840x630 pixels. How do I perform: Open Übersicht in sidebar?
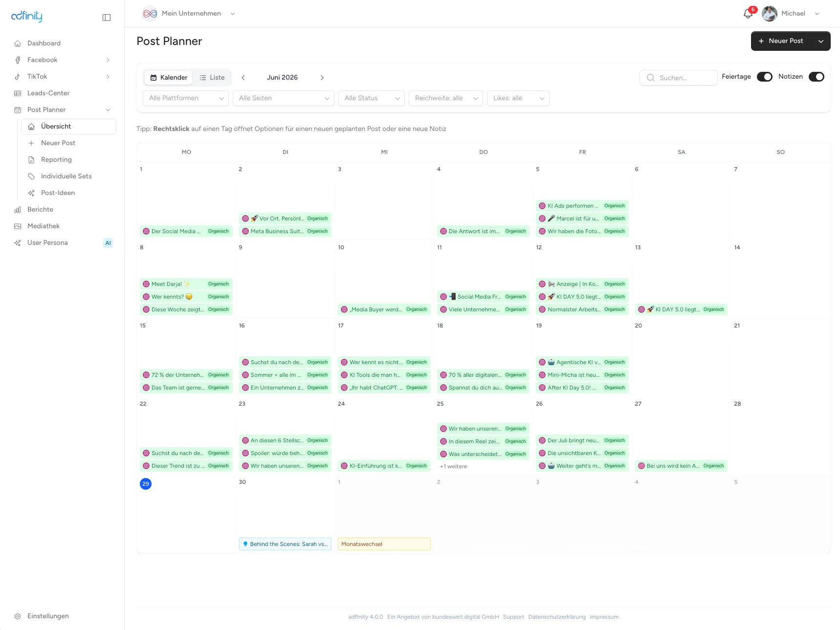68,127
